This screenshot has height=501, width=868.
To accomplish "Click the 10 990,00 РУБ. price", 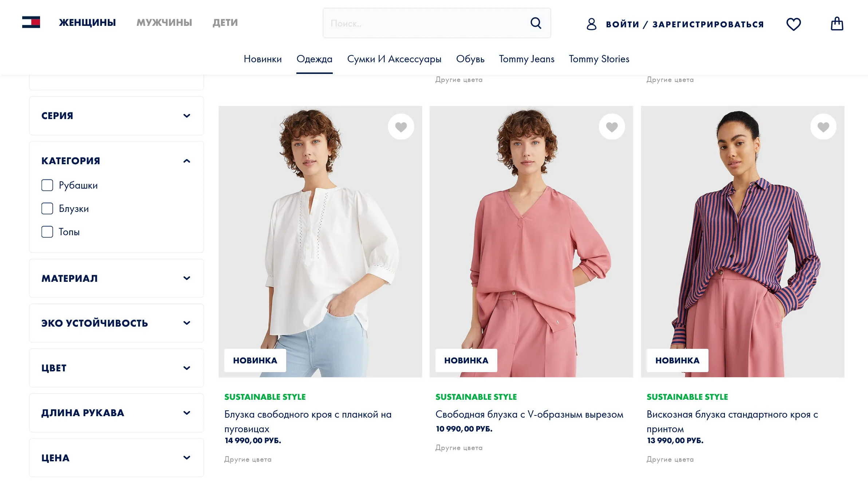I will [464, 429].
